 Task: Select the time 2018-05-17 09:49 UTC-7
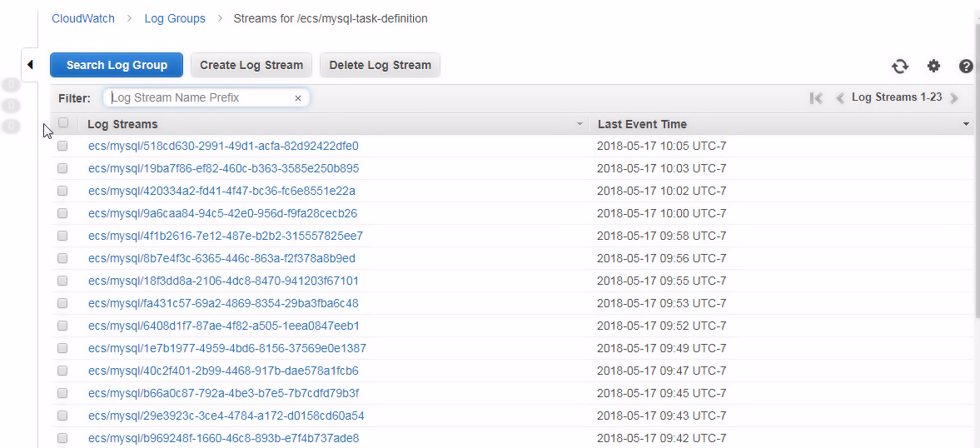(x=662, y=349)
